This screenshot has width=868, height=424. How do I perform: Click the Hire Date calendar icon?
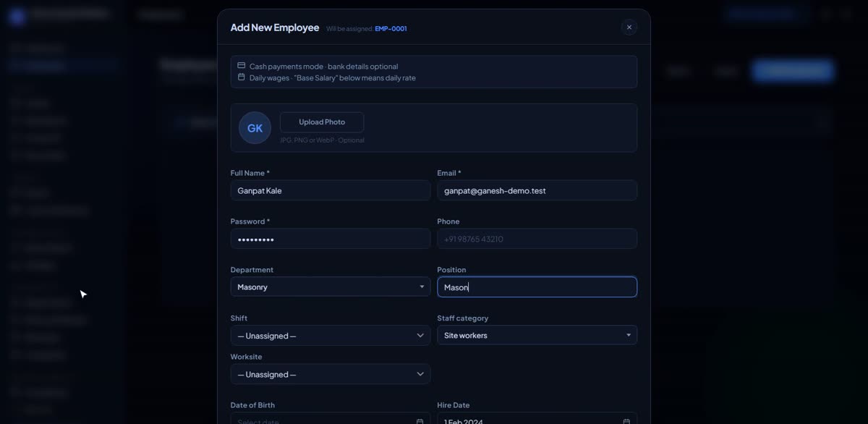coord(626,421)
